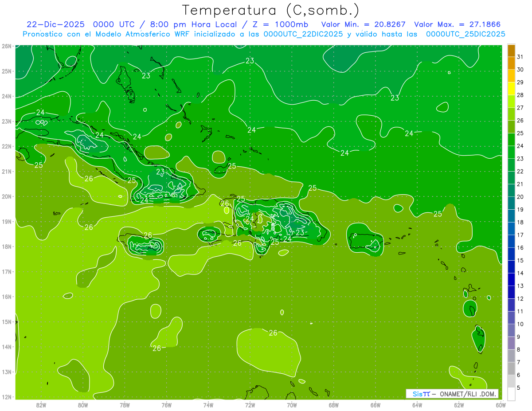This screenshot has width=532, height=411.
Task: Click the legend swatch between 29 and 30
Action: click(x=511, y=76)
